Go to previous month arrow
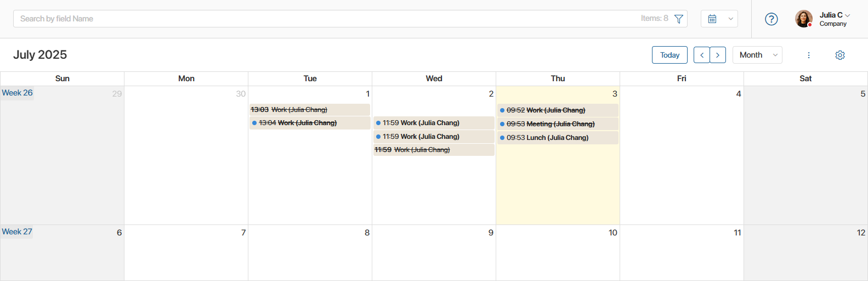Viewport: 868px width, 281px height. coord(702,55)
